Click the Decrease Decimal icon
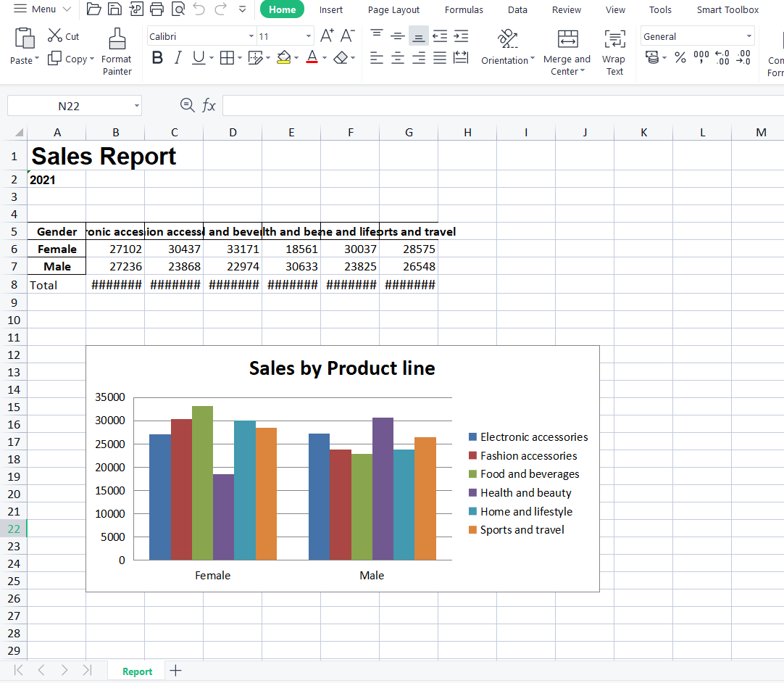The width and height of the screenshot is (784, 683). point(743,57)
